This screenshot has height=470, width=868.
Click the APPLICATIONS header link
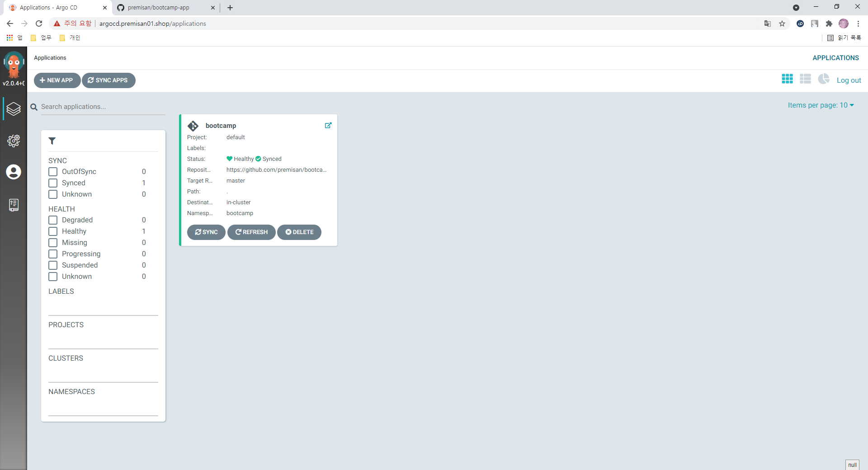click(835, 58)
